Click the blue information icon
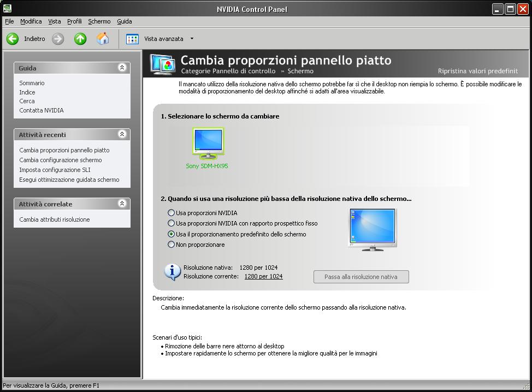The image size is (532, 392). (x=173, y=272)
